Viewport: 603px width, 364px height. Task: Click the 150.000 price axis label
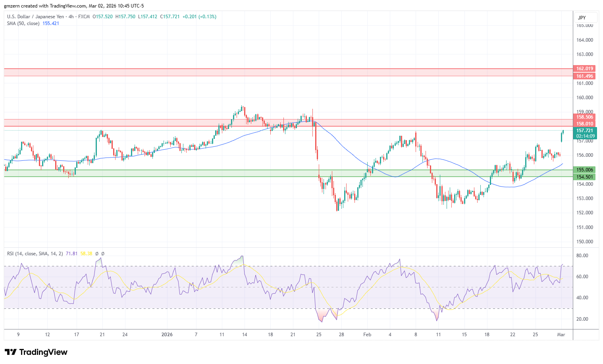[x=585, y=242]
